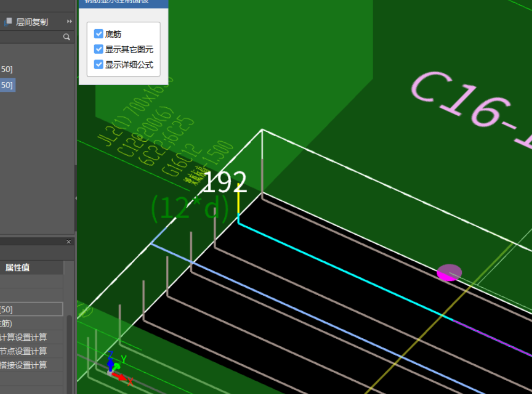Screen dimensions: 532x394
Task: Click the 属性值 column header
Action: coord(18,268)
